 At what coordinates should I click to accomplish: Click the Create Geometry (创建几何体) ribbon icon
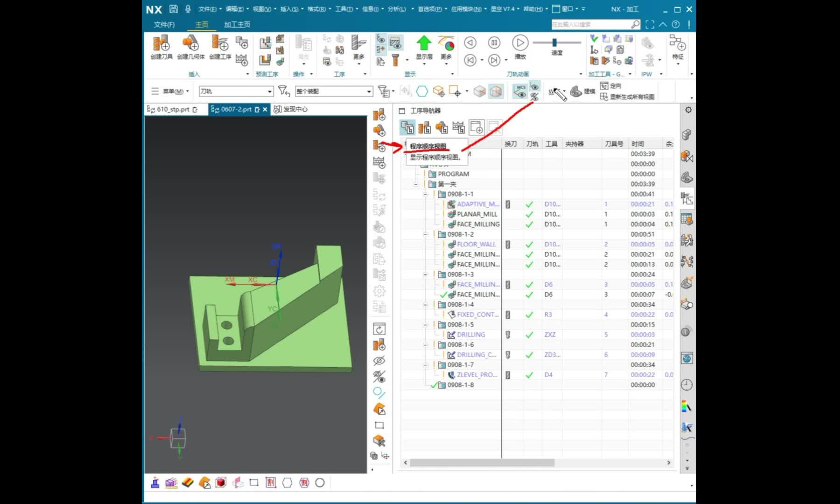[x=190, y=43]
